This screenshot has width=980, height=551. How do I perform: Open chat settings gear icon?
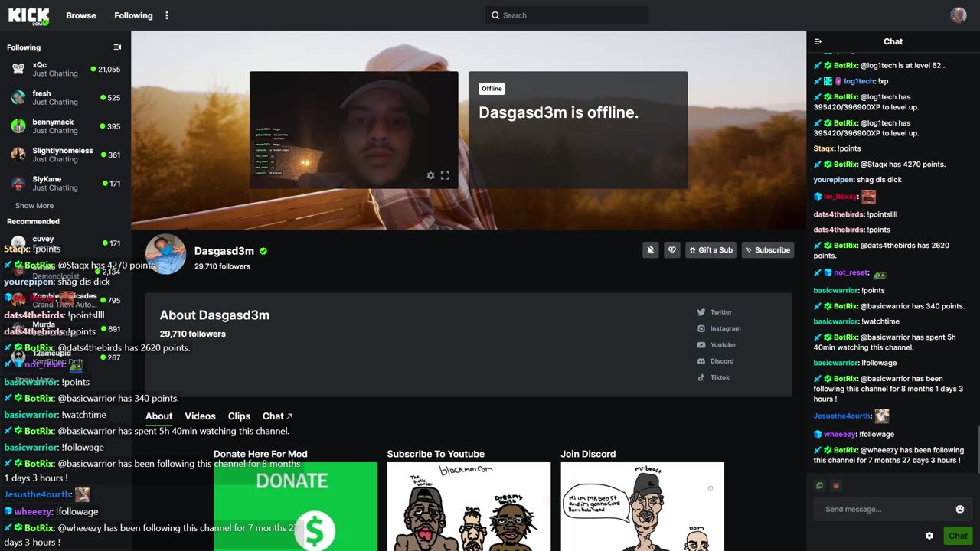click(x=929, y=536)
